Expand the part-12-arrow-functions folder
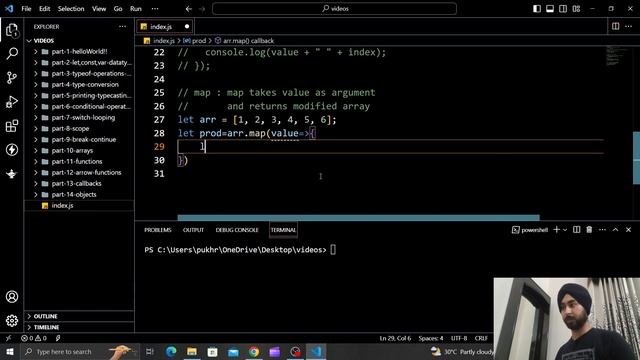Viewport: 640px width, 360px height. (x=80, y=173)
